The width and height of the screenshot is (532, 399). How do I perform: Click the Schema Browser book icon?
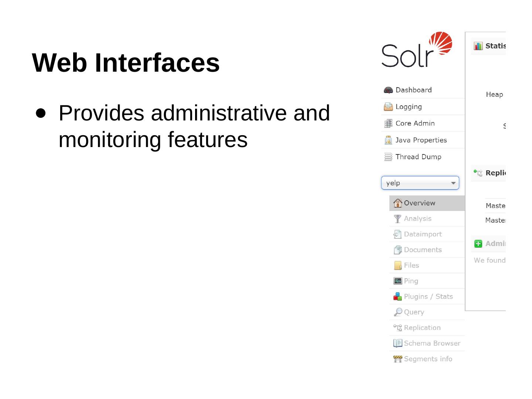398,343
